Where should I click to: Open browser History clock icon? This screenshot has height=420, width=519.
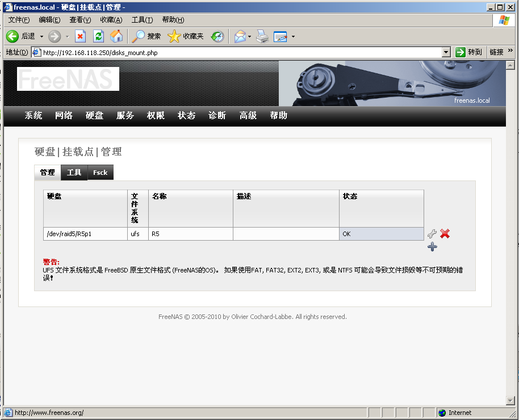pos(217,36)
